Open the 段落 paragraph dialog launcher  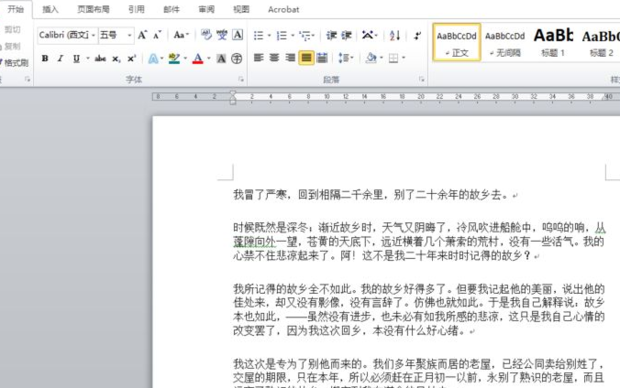(x=422, y=79)
